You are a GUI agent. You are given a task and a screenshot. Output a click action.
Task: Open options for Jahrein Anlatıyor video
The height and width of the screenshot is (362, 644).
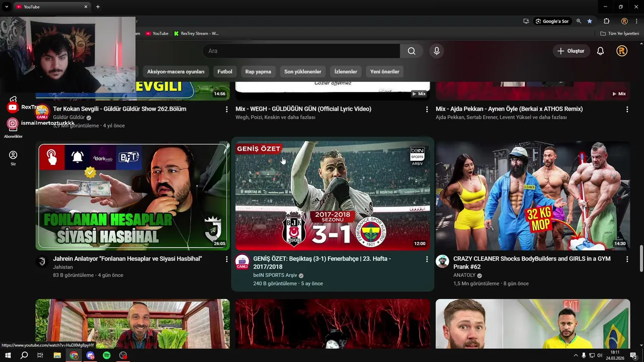226,259
